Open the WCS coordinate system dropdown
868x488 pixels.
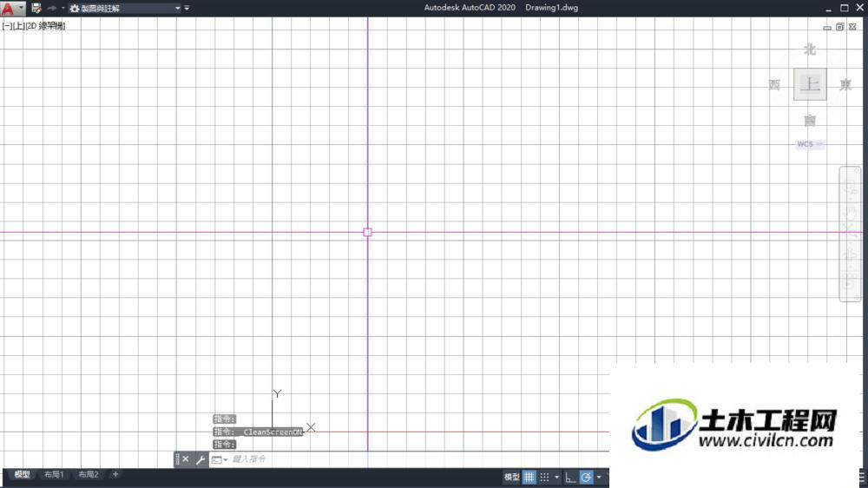click(x=810, y=144)
